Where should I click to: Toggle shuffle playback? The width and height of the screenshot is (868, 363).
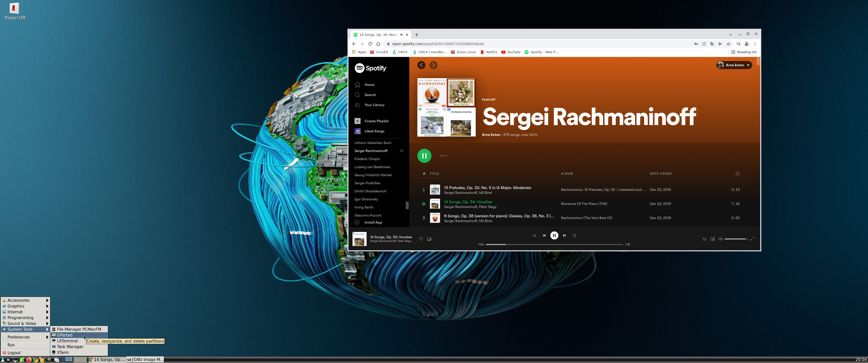[534, 236]
